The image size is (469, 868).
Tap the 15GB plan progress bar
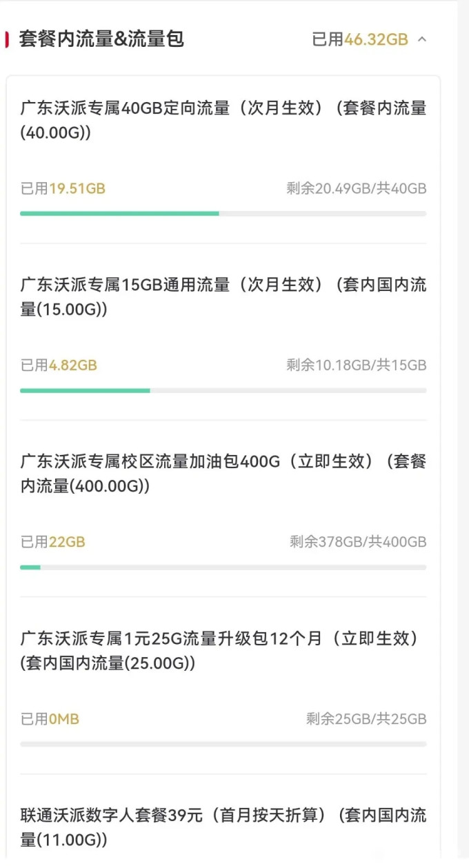[x=223, y=391]
